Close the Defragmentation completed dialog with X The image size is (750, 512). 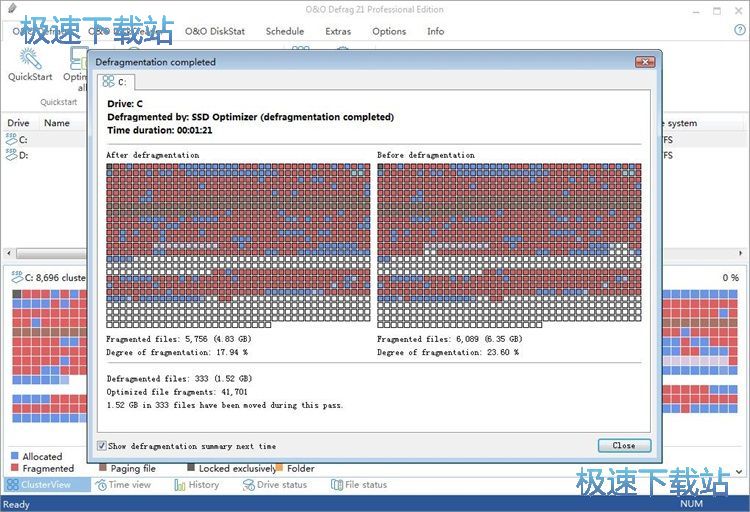(x=645, y=62)
